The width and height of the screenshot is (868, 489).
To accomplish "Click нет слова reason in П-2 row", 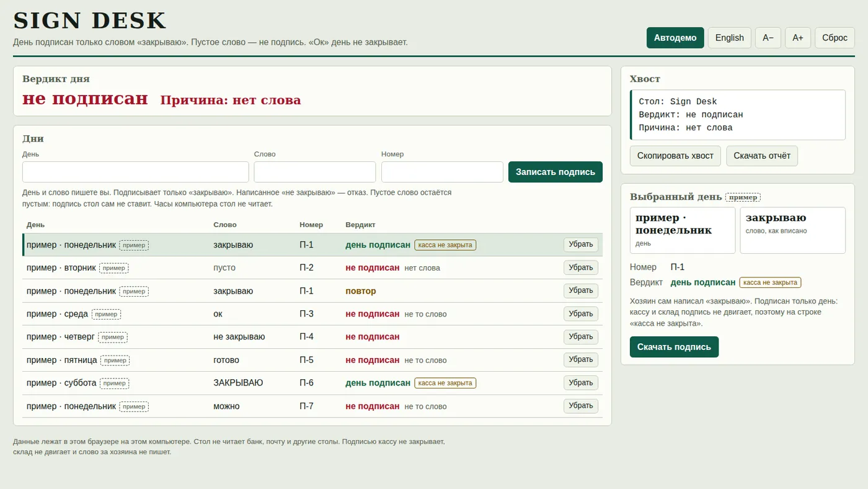I will 422,268.
